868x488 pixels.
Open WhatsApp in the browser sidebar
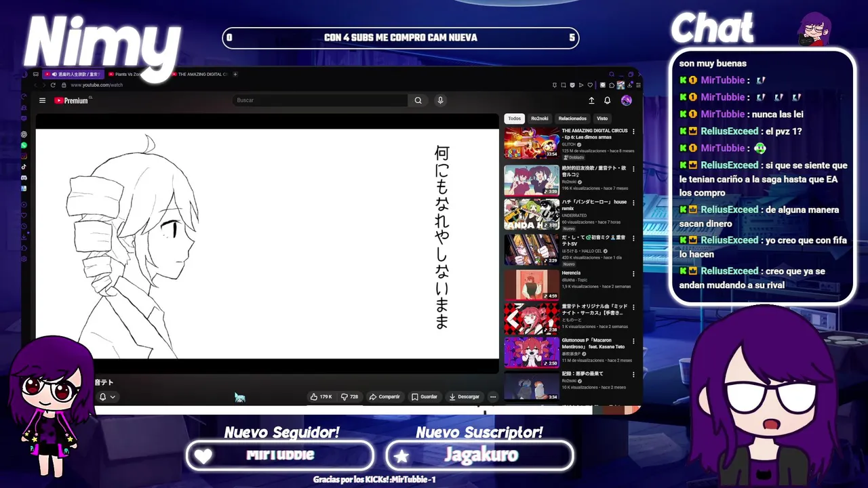click(24, 145)
